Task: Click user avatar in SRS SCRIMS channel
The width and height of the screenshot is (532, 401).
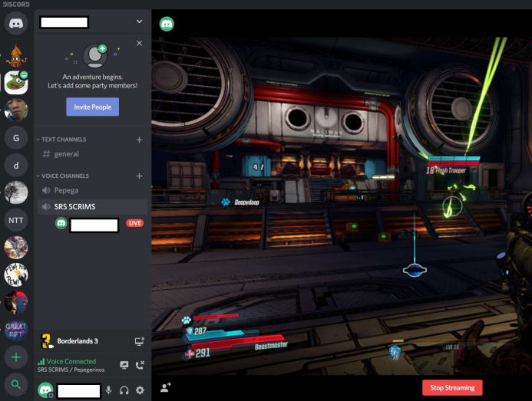Action: (x=61, y=223)
